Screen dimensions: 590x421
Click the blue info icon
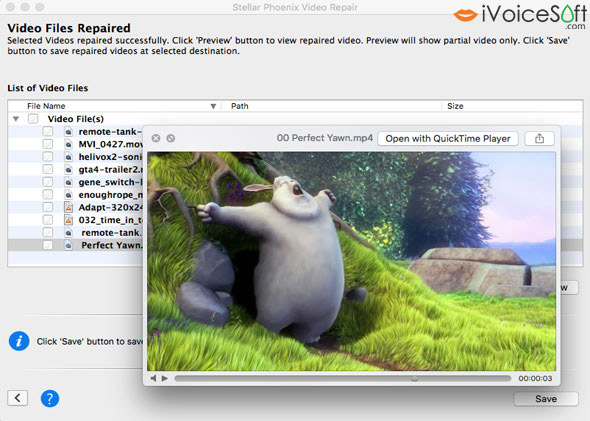[19, 341]
